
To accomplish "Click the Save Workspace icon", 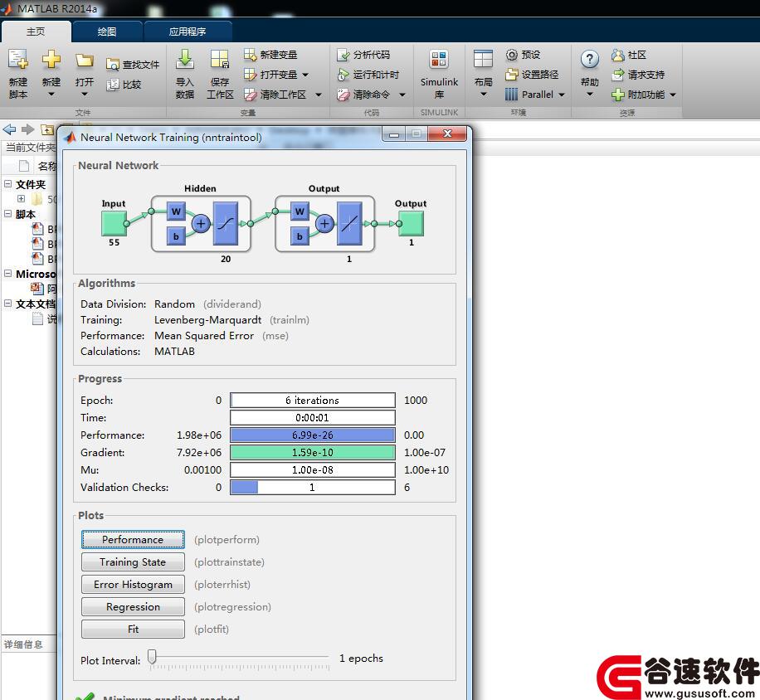I will click(220, 59).
